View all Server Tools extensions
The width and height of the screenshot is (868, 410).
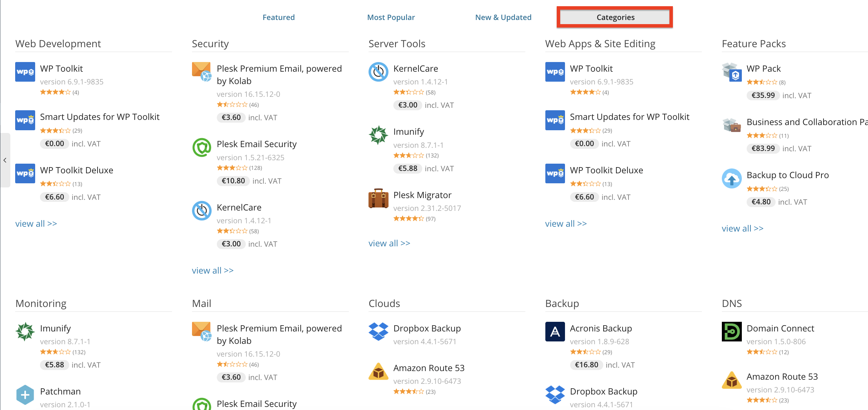[389, 243]
